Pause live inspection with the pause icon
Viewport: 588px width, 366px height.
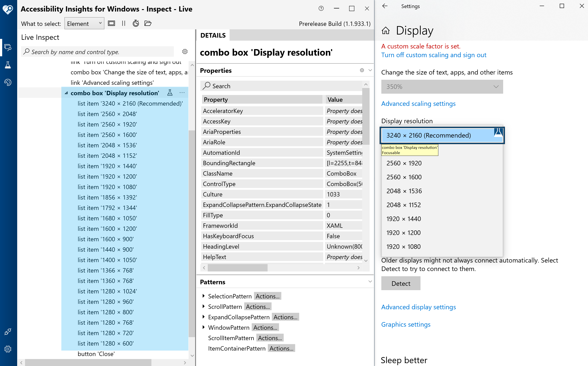coord(124,23)
